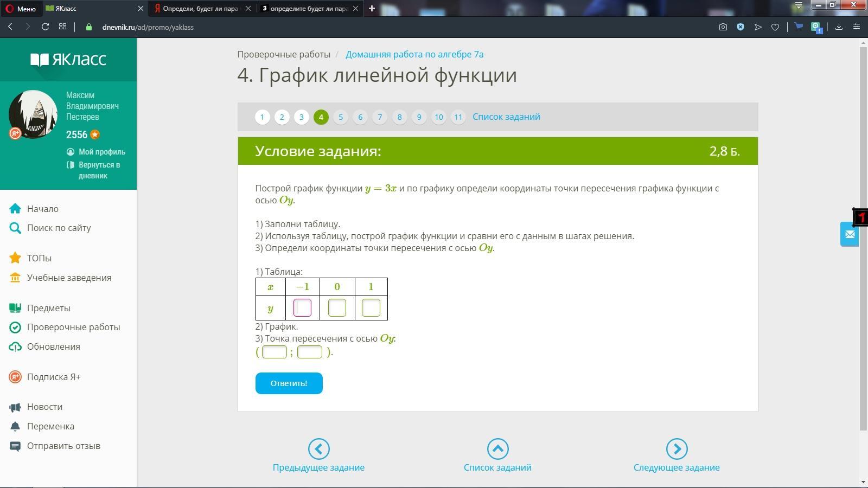Go to task number 10

tap(438, 117)
